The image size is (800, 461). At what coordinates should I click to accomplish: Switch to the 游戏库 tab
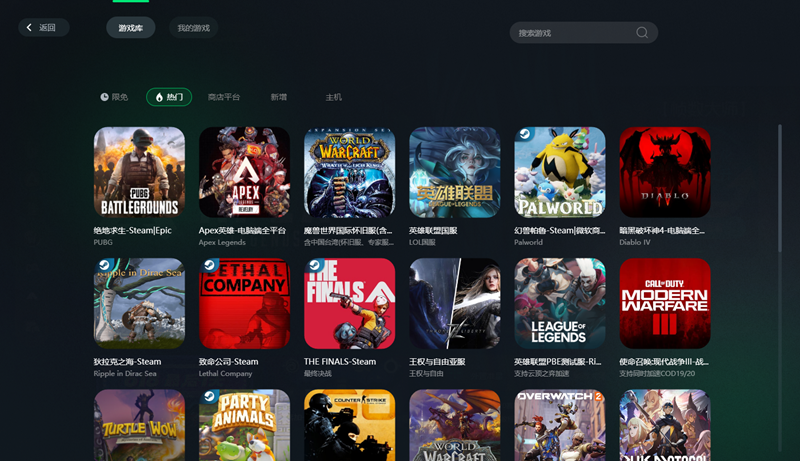131,28
